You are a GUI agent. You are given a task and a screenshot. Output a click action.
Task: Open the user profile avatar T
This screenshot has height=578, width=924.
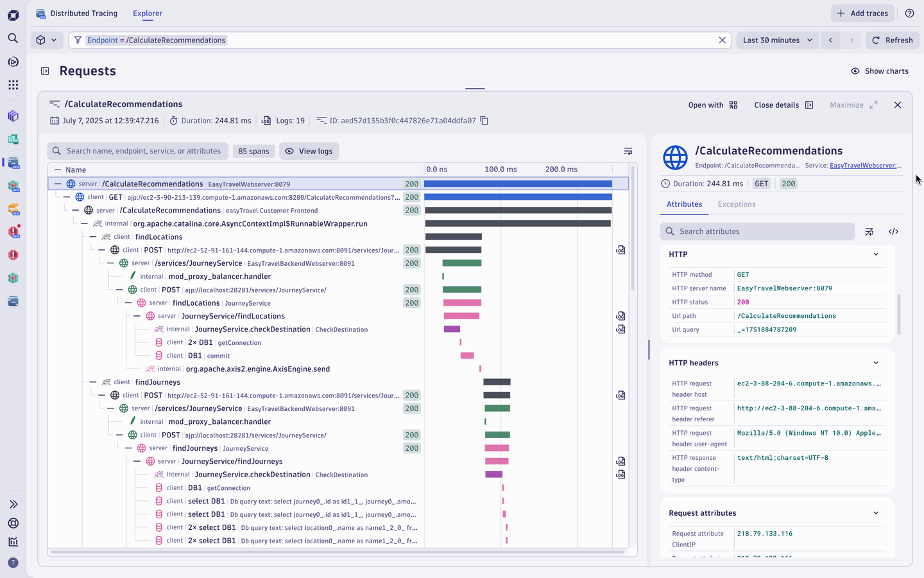pyautogui.click(x=13, y=563)
